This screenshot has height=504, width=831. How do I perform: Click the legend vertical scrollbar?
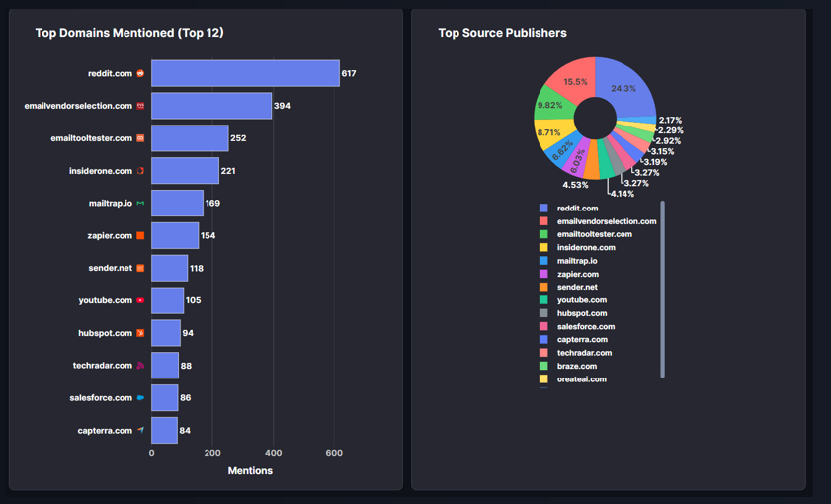662,290
